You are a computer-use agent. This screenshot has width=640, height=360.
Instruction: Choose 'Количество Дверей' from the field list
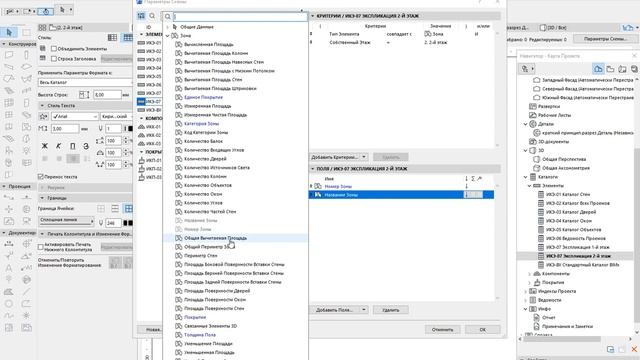pos(205,159)
